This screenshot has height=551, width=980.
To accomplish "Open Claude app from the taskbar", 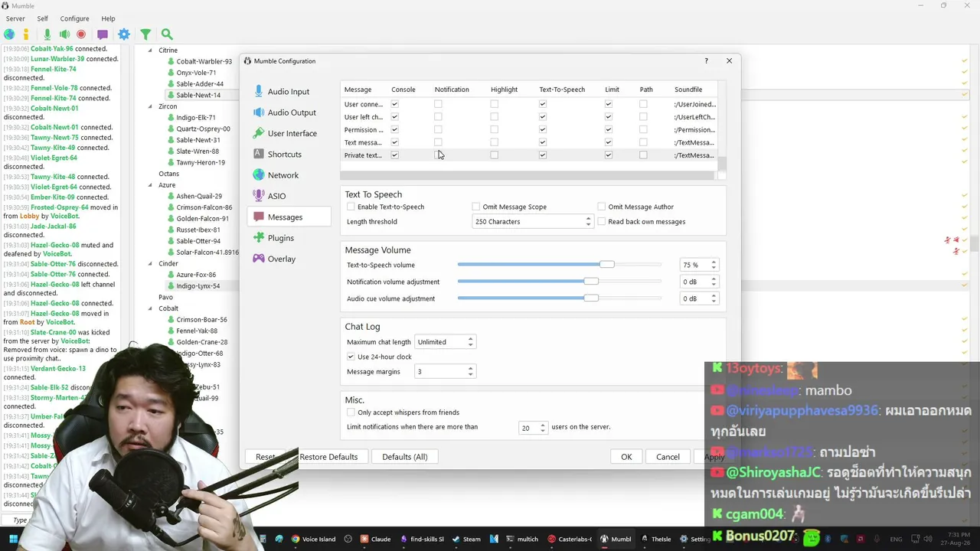I will click(375, 539).
